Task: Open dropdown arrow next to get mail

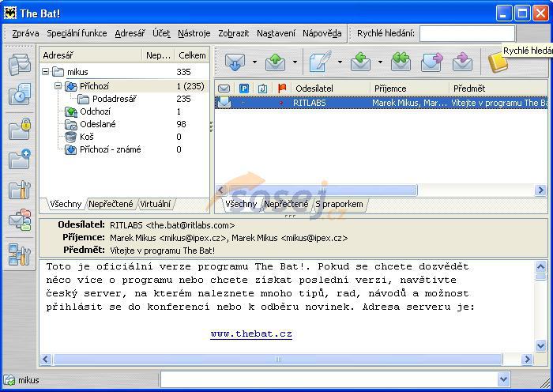Action: [x=254, y=62]
